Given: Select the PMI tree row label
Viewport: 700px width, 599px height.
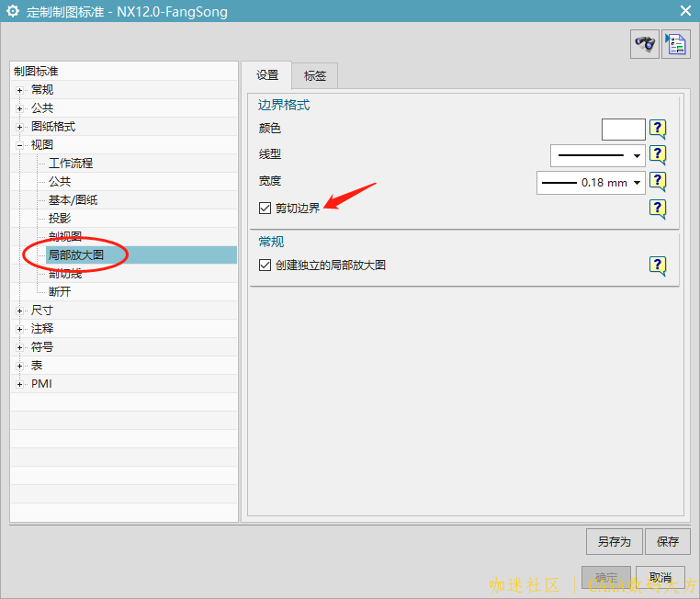Looking at the screenshot, I should [41, 384].
